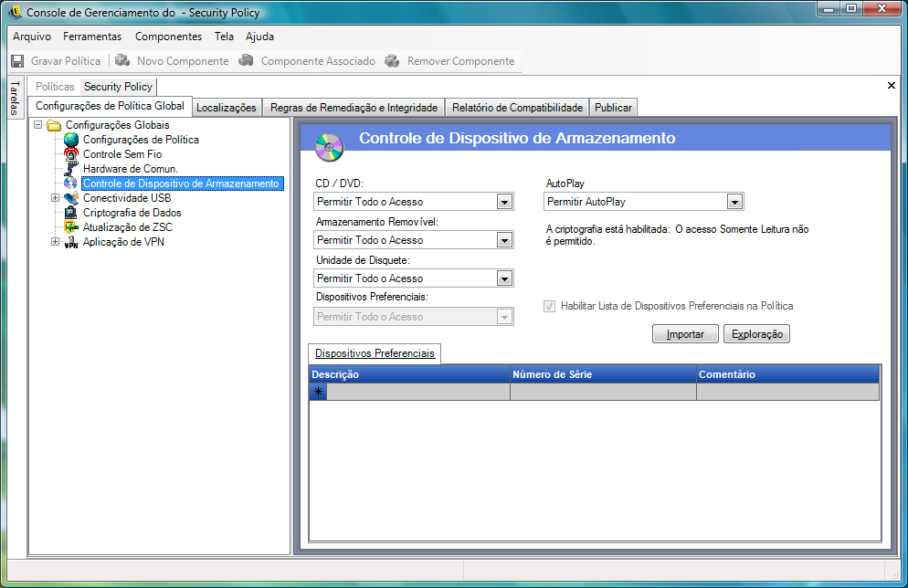Select Configurações de Política tree item

coord(141,140)
